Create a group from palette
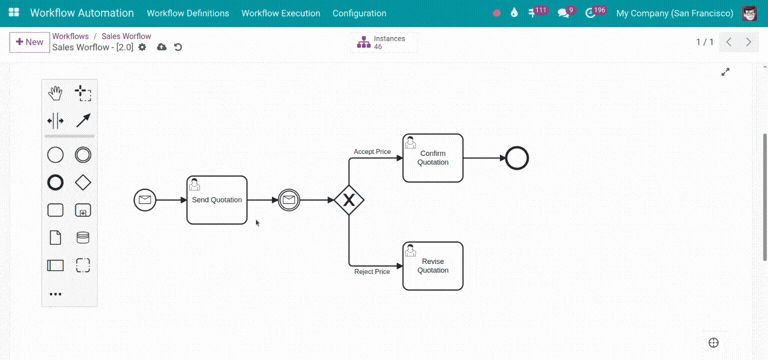The height and width of the screenshot is (360, 768). 83,265
